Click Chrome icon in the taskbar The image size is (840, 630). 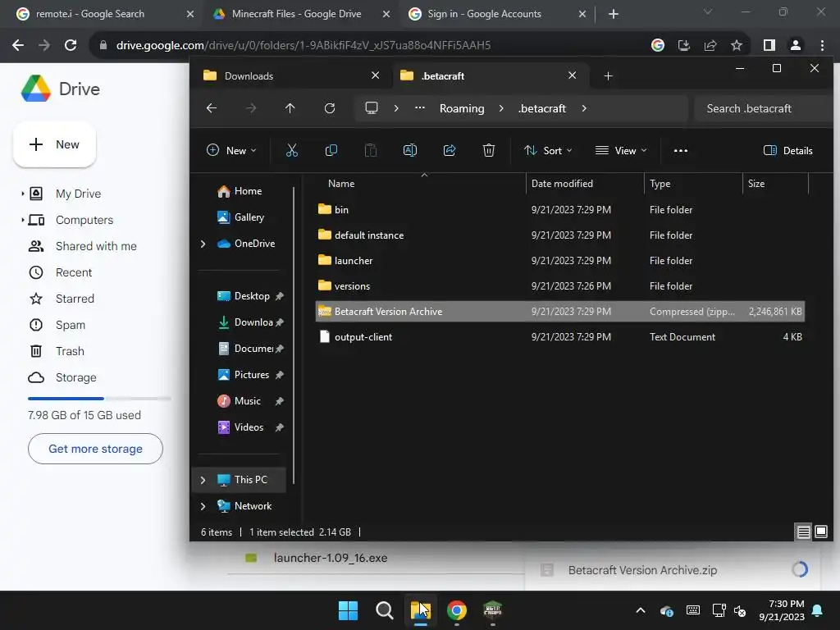coord(456,610)
